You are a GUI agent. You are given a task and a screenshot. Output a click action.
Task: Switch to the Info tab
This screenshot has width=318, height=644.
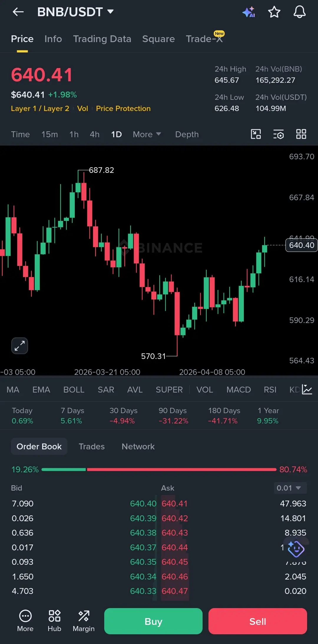(53, 39)
